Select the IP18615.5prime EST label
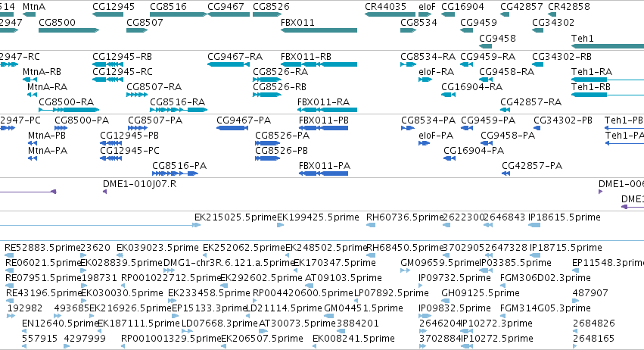Image resolution: width=644 pixels, height=350 pixels. [x=565, y=217]
